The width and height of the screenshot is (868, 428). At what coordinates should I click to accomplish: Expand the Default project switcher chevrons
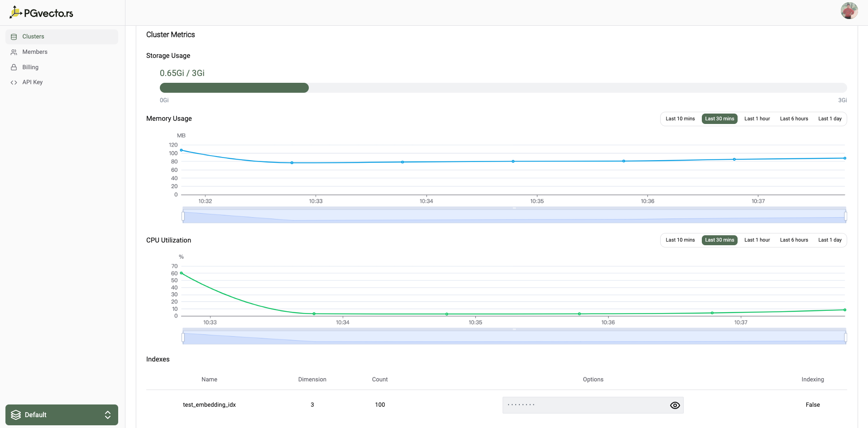[108, 415]
